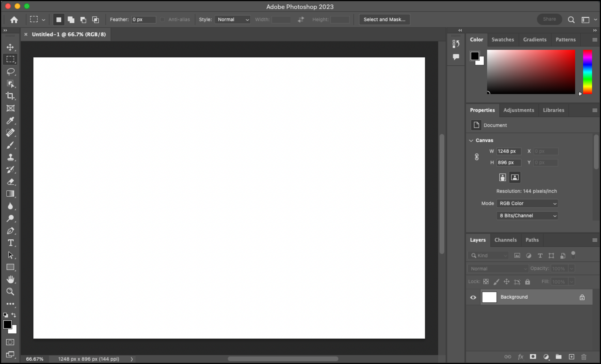601x364 pixels.
Task: Open the layer blending mode dropdown
Action: pos(498,269)
